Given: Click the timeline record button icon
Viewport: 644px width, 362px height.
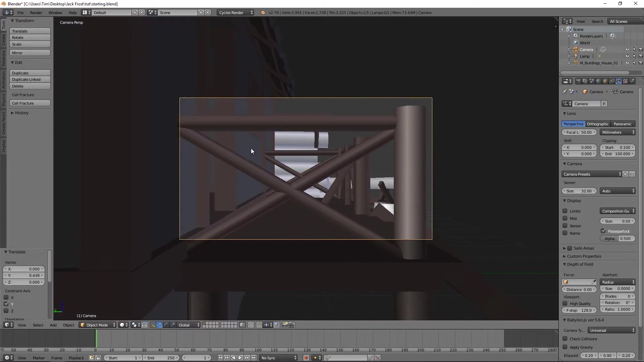Looking at the screenshot, I should (306, 358).
